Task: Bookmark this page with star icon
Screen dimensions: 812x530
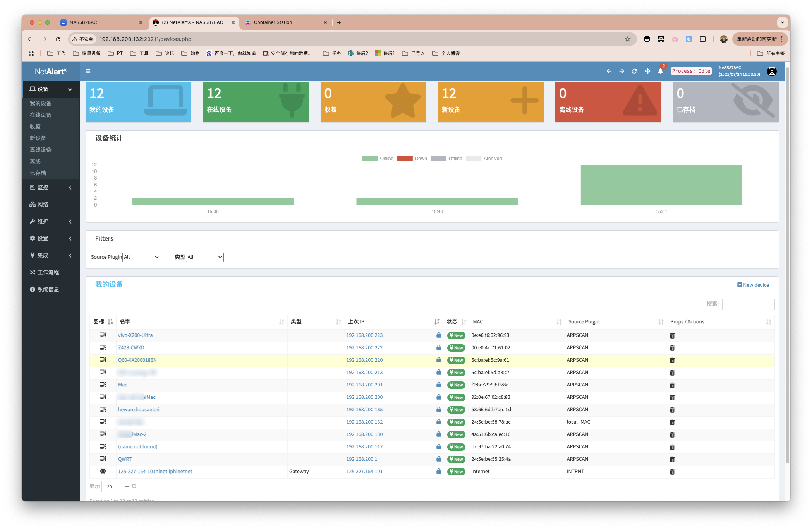Action: point(628,39)
